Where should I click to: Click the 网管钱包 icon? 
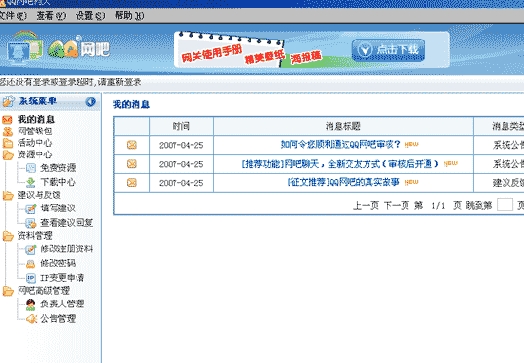8,131
